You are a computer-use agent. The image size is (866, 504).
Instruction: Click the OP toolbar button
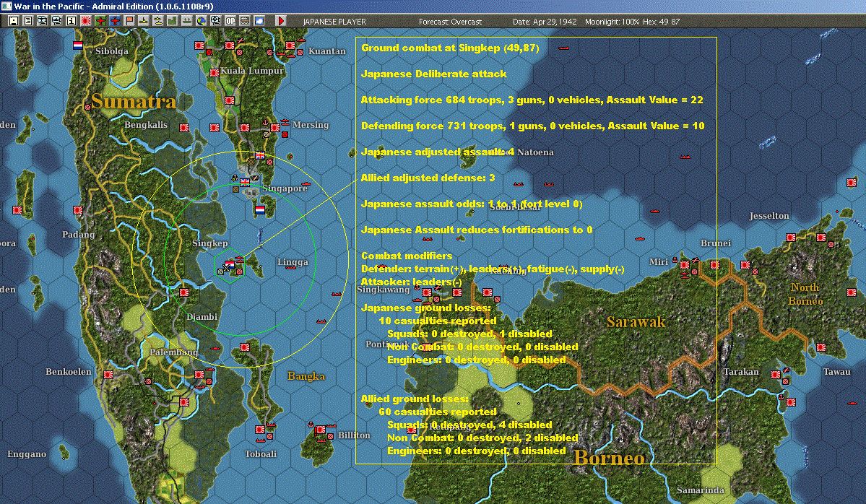pos(230,21)
